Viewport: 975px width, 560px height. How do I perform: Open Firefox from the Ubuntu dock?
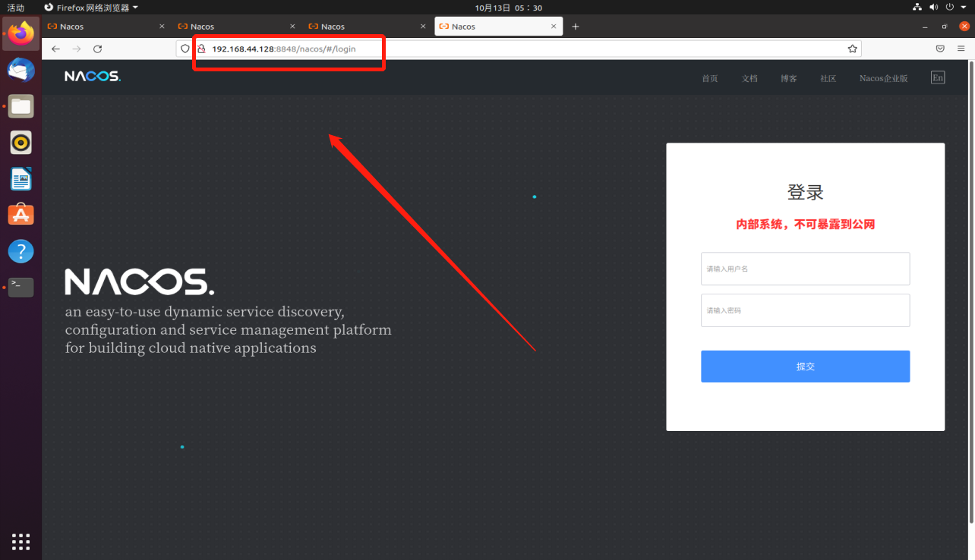tap(21, 33)
